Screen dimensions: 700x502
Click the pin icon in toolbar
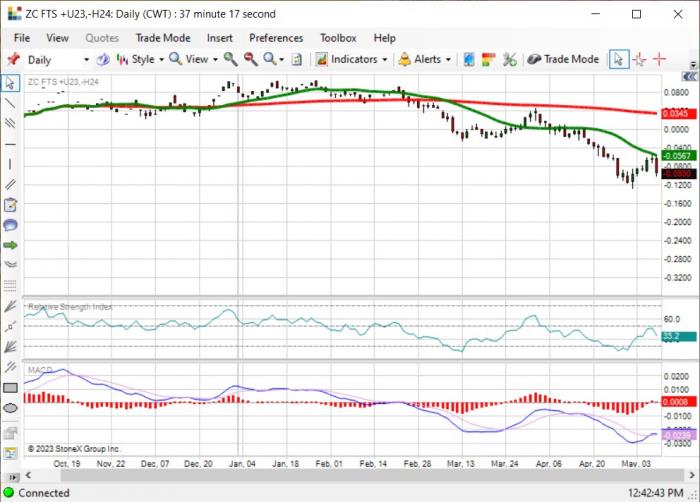pyautogui.click(x=14, y=59)
